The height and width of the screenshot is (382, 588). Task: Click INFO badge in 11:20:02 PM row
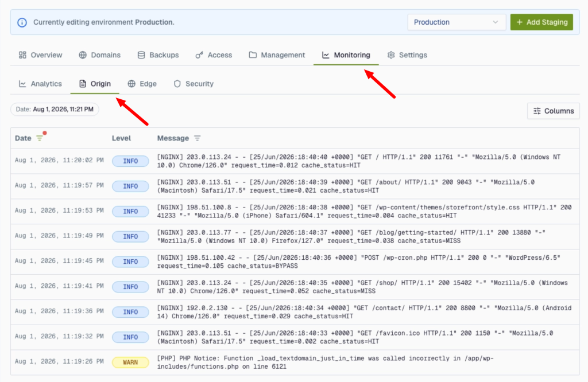[x=130, y=161]
